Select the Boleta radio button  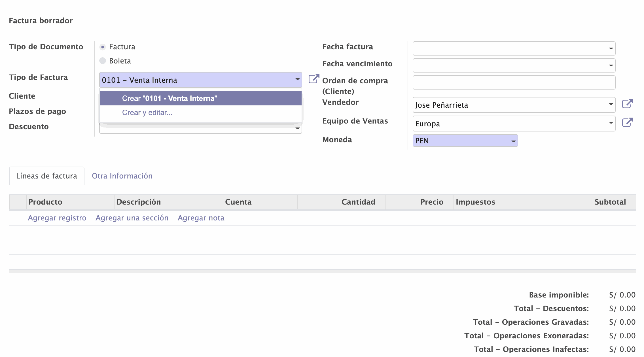[103, 61]
